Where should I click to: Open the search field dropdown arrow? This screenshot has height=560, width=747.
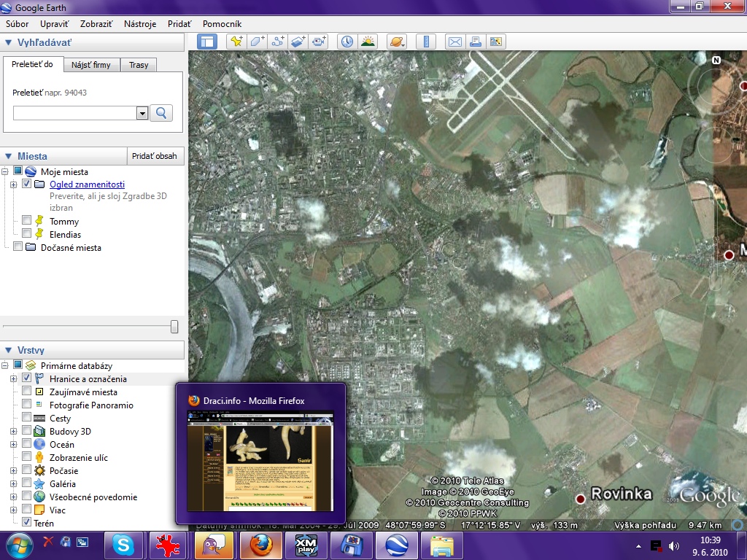[x=142, y=113]
